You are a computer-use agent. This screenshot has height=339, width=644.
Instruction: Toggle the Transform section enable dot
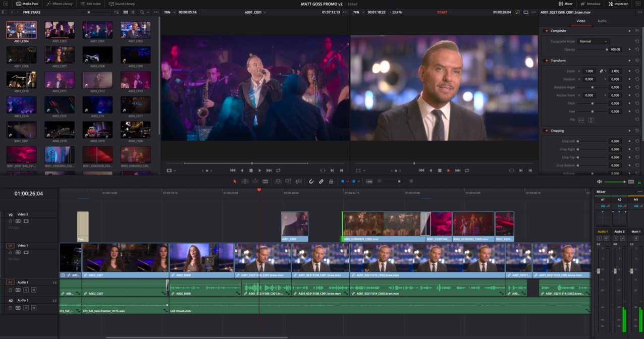546,61
